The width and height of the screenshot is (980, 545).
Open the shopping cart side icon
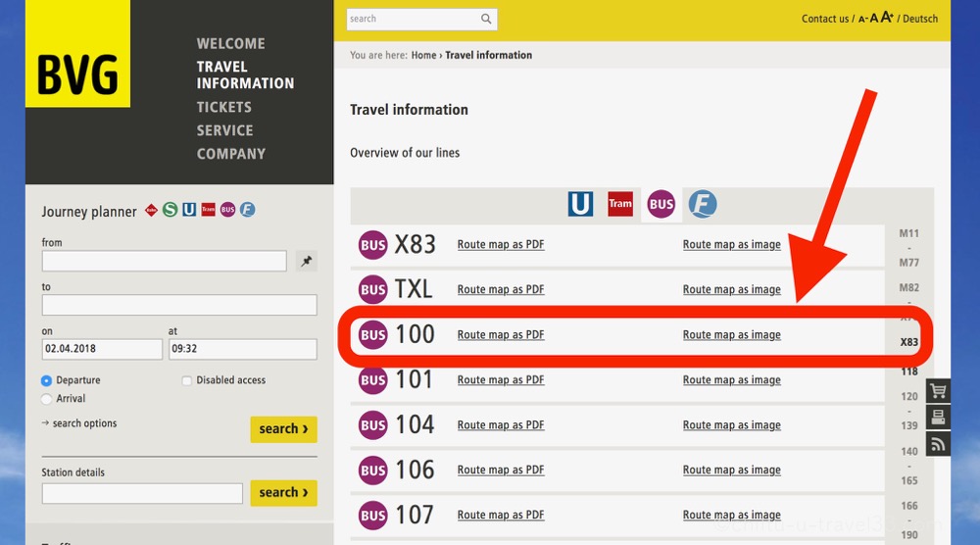tap(938, 391)
